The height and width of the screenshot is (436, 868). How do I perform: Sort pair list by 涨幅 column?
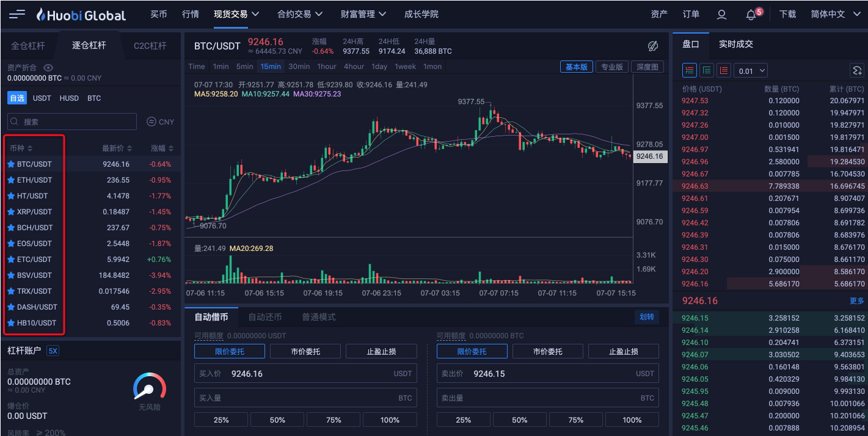click(x=162, y=148)
